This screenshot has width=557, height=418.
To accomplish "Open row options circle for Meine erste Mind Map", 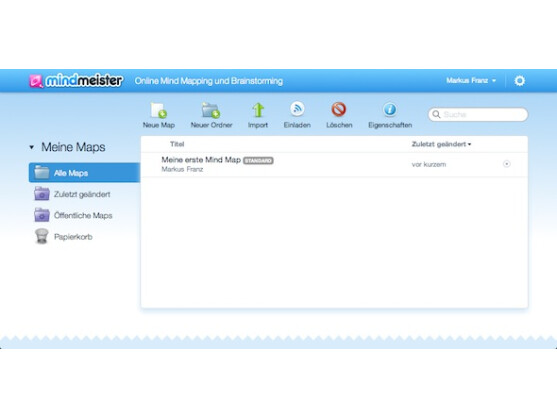I will 507,164.
